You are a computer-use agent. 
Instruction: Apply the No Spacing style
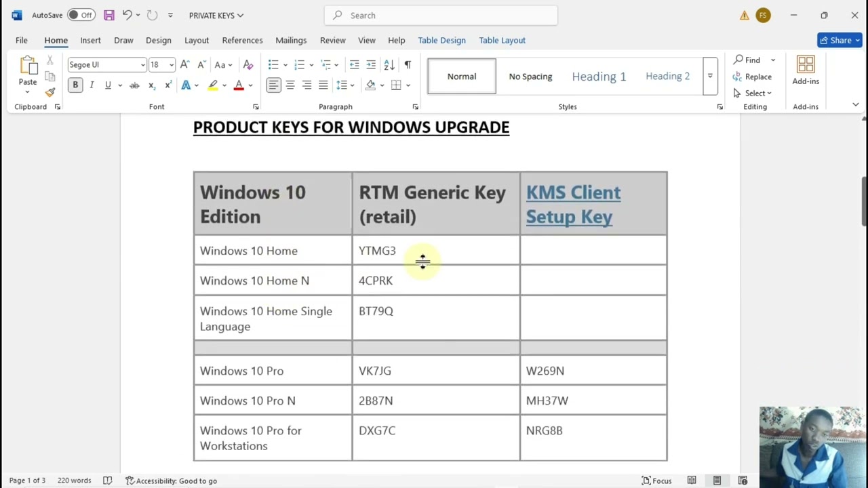(x=530, y=76)
